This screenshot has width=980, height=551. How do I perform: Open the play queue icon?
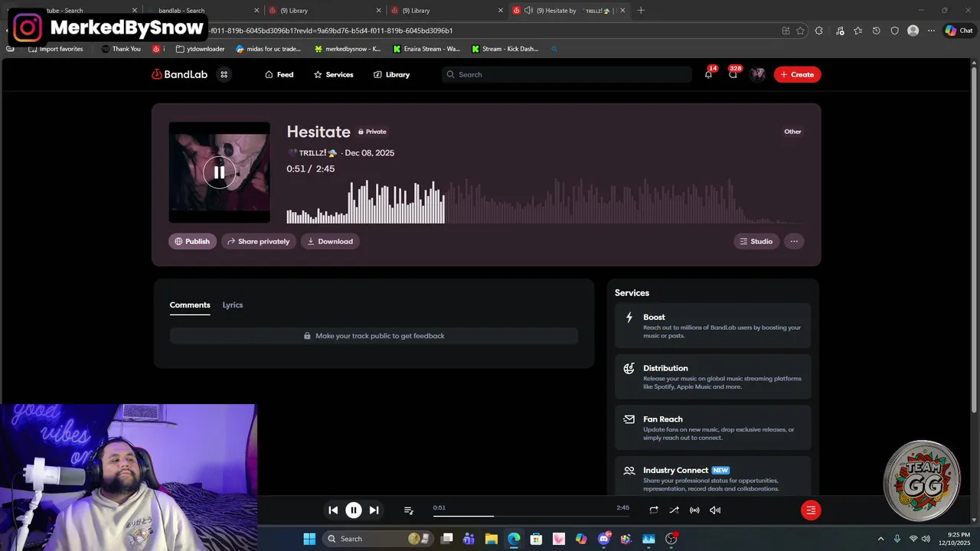pyautogui.click(x=409, y=510)
